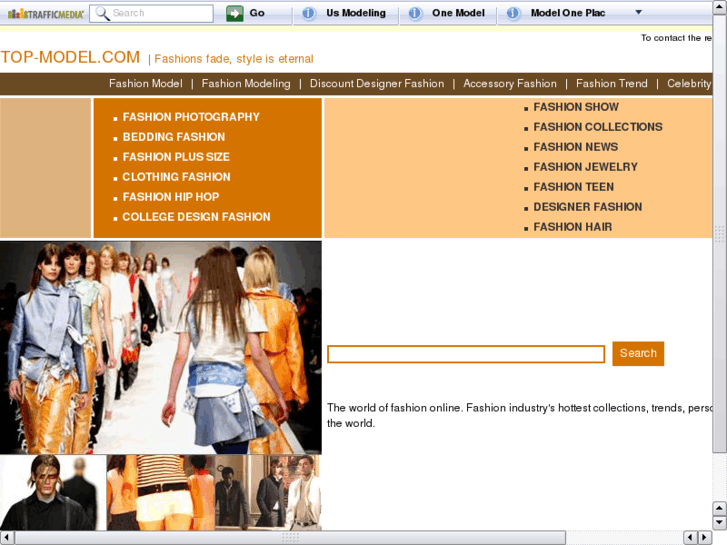Click the horizontal scrollbar thumb
The height and width of the screenshot is (545, 727).
pyautogui.click(x=290, y=538)
